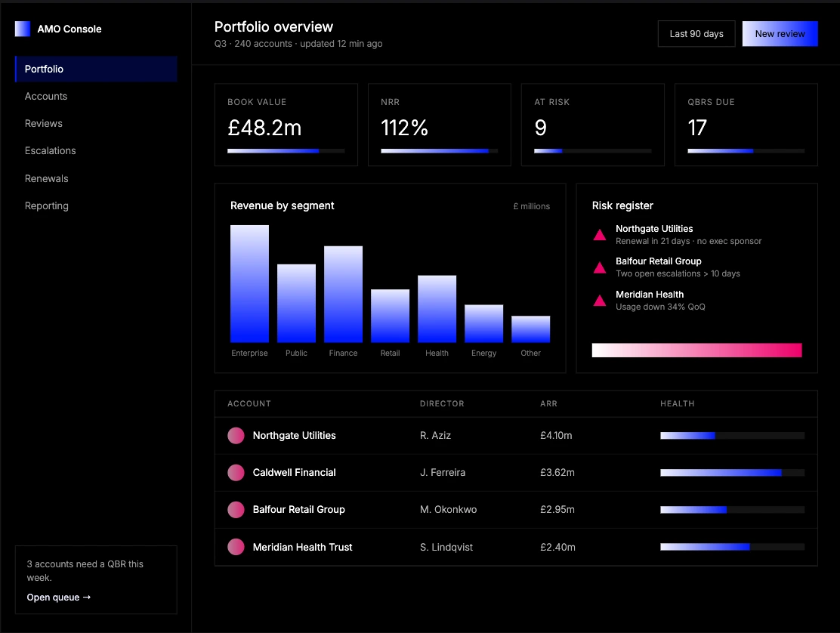
Task: Click the '£ millions' unit label
Action: (532, 206)
